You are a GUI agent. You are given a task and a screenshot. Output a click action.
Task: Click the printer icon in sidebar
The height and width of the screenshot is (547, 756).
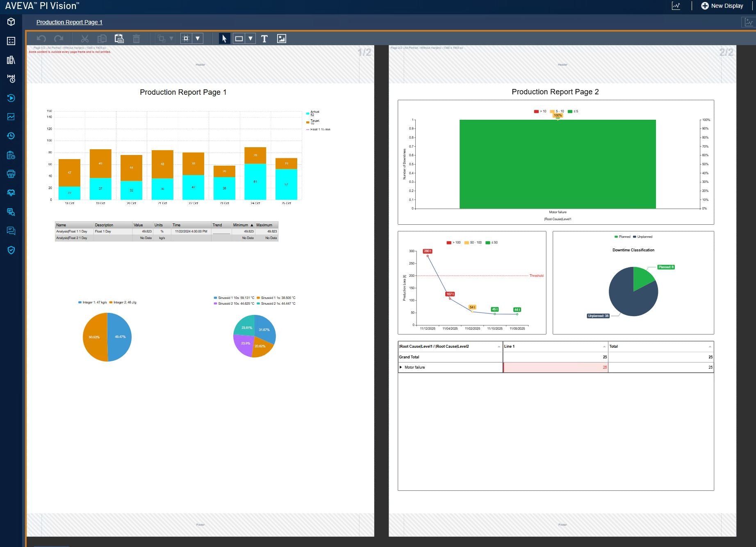click(x=11, y=174)
